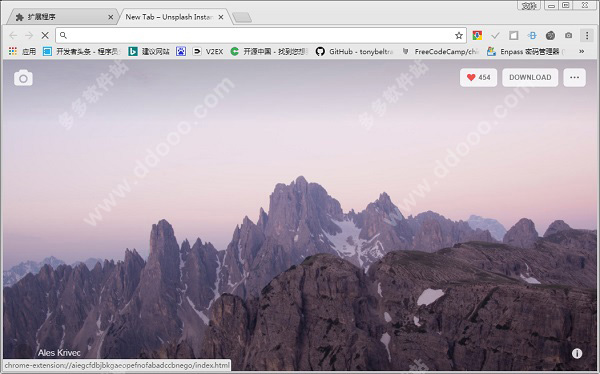Image resolution: width=600 pixels, height=374 pixels.
Task: Bookmark this page with the star icon
Action: point(459,36)
